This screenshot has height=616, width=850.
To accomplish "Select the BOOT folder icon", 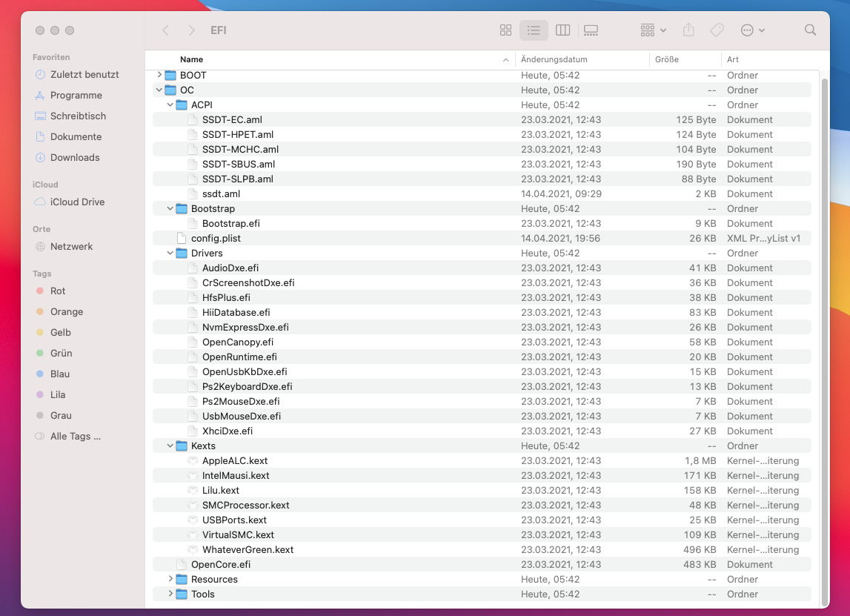I will [x=170, y=75].
